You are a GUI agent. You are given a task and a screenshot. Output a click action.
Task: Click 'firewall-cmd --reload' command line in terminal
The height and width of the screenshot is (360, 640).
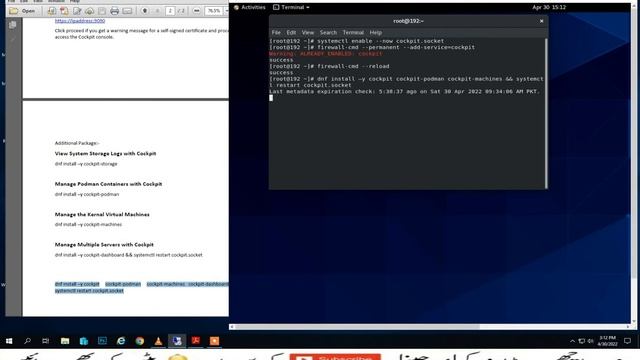coord(329,66)
